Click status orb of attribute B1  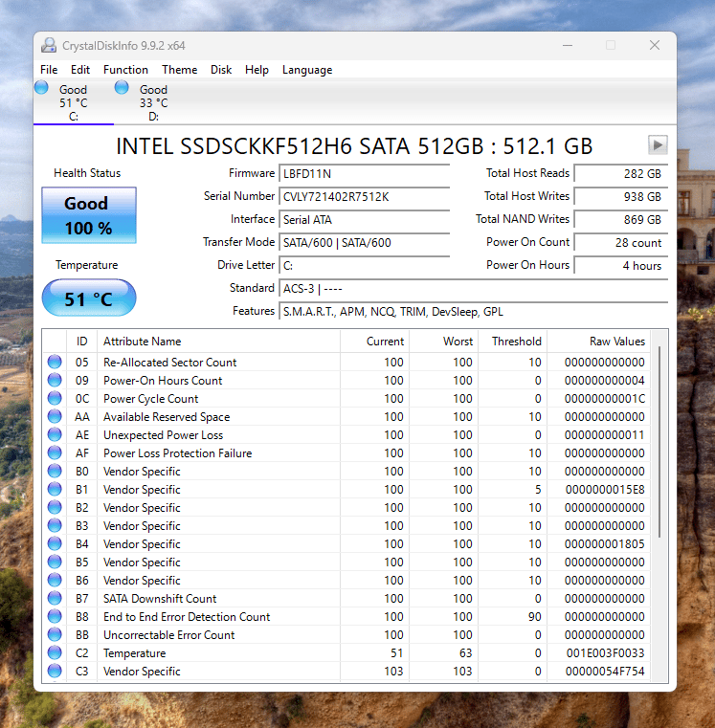(x=55, y=489)
